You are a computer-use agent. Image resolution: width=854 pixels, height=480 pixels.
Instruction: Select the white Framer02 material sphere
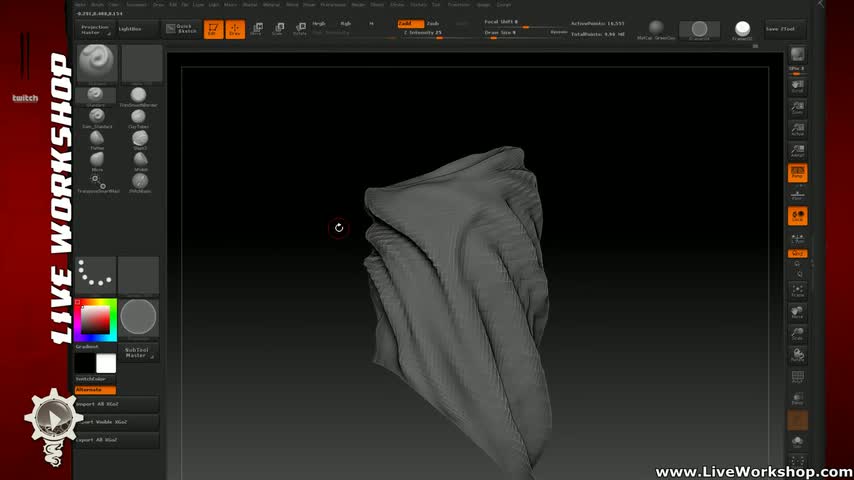[x=742, y=30]
